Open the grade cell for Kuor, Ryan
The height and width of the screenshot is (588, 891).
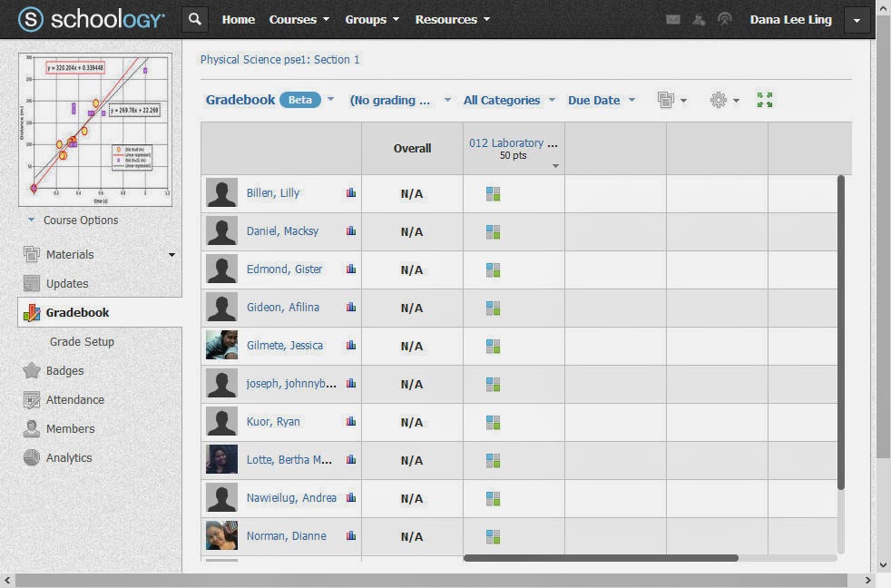(x=493, y=422)
